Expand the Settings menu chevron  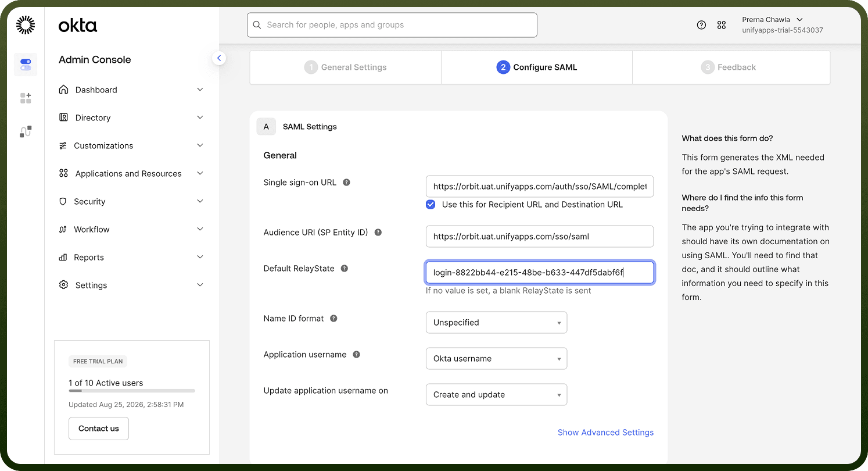(200, 285)
